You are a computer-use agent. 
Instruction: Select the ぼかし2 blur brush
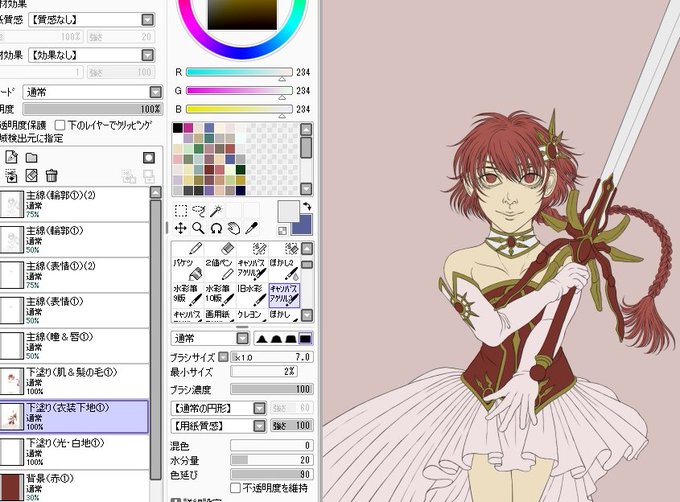[x=284, y=269]
